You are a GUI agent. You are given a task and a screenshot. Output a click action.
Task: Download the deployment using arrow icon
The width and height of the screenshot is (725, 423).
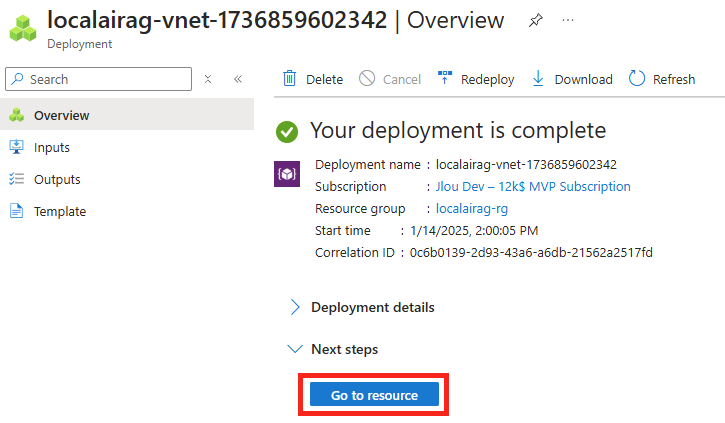538,79
